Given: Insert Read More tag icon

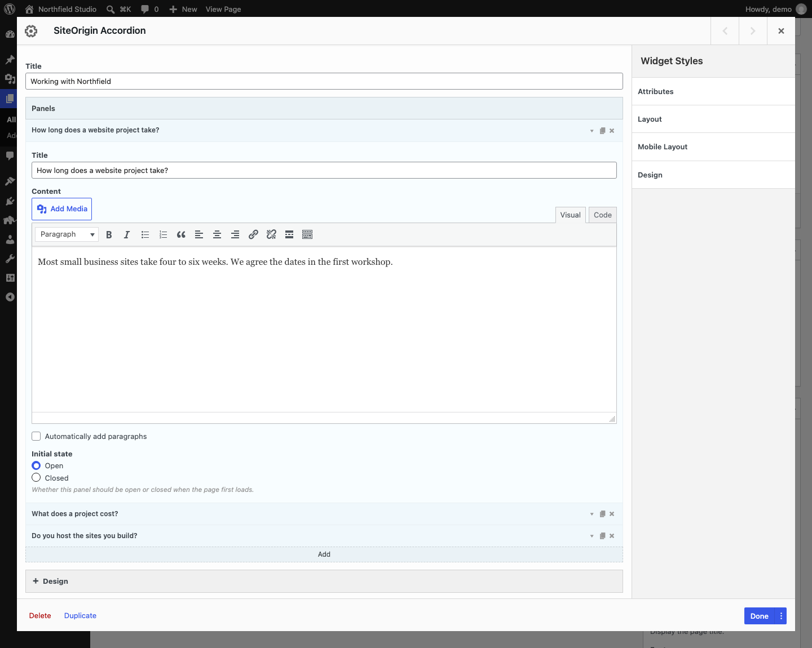Looking at the screenshot, I should pos(289,234).
